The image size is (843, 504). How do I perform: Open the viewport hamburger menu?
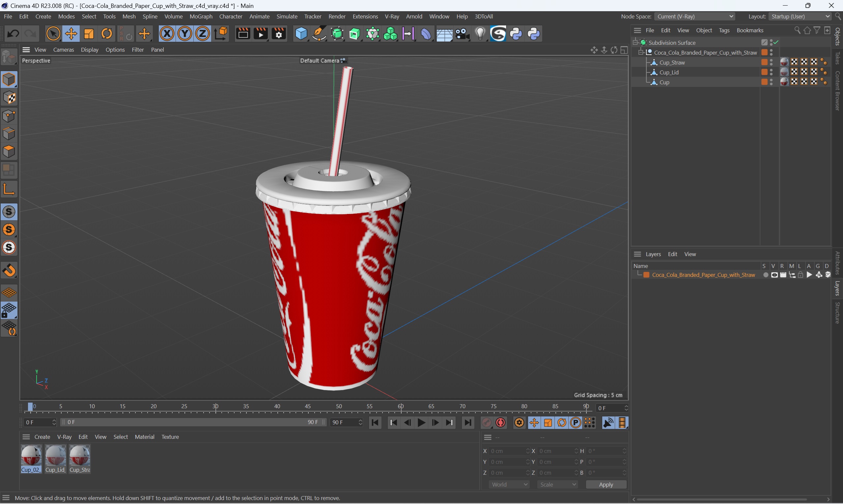tap(26, 50)
